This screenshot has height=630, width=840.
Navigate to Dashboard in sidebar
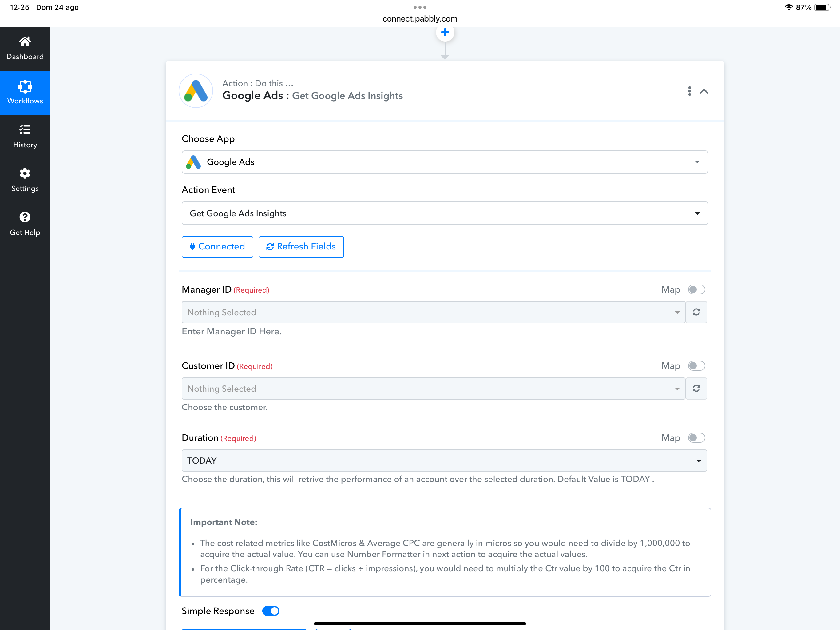pos(25,49)
